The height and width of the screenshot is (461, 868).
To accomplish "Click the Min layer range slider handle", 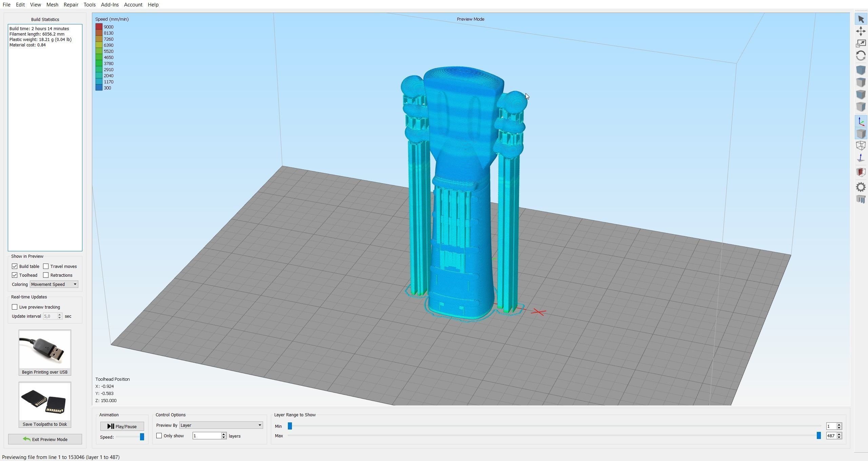I will pos(290,426).
